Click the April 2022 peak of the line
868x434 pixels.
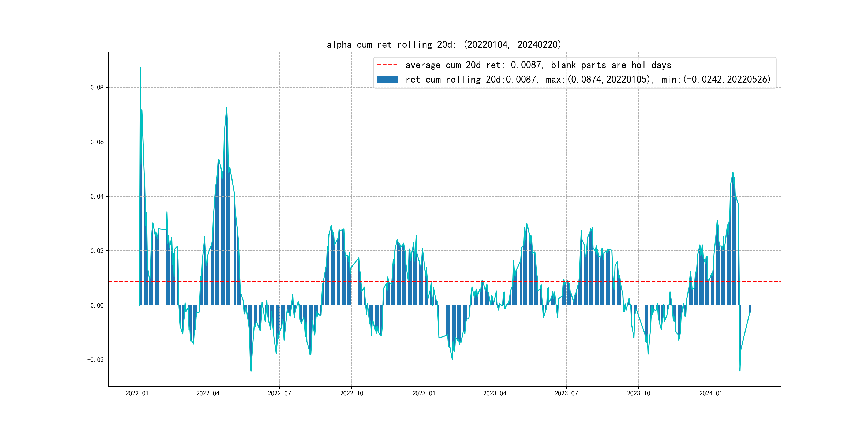tap(227, 108)
